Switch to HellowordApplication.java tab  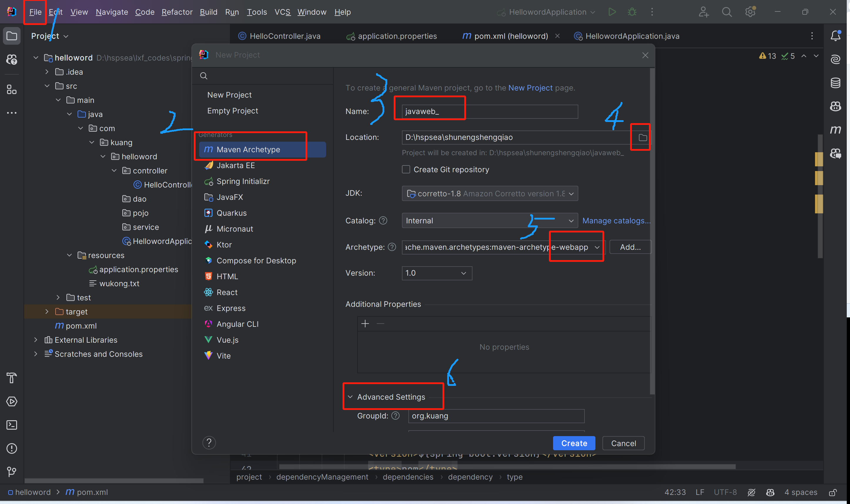point(627,36)
